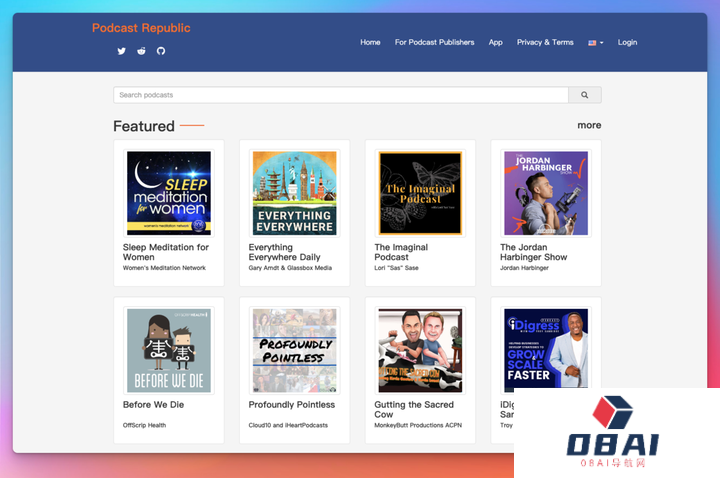Screen dimensions: 720x478
Task: Click the Login link
Action: [x=627, y=42]
